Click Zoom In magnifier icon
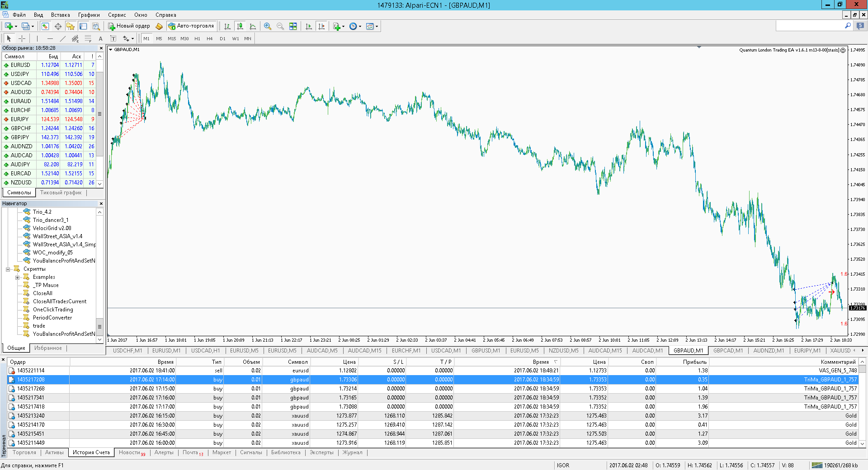Viewport: 868px width, 470px height. click(x=268, y=26)
